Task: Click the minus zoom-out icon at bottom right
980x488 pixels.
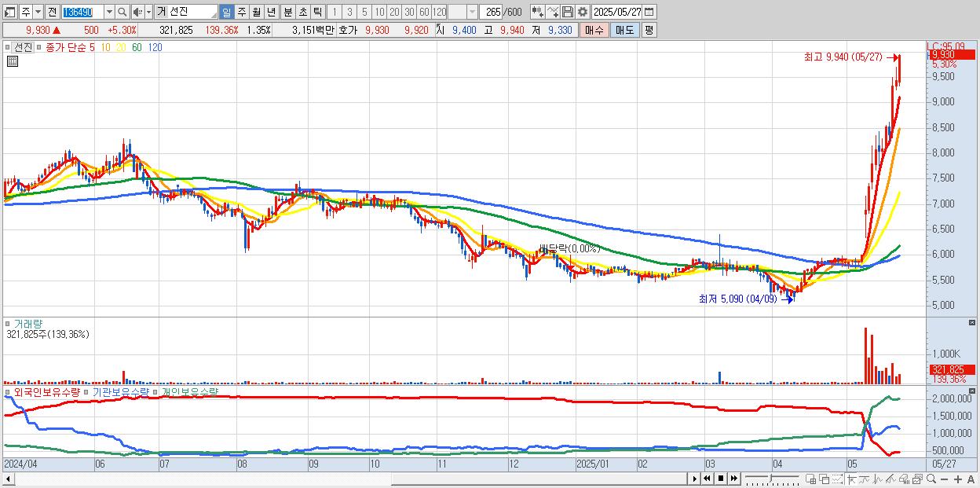Action: coord(945,479)
